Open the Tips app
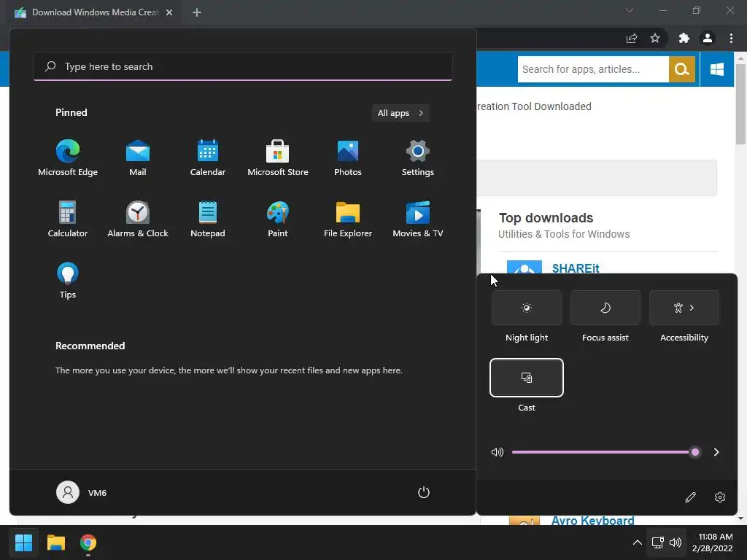Image resolution: width=747 pixels, height=560 pixels. point(68,281)
